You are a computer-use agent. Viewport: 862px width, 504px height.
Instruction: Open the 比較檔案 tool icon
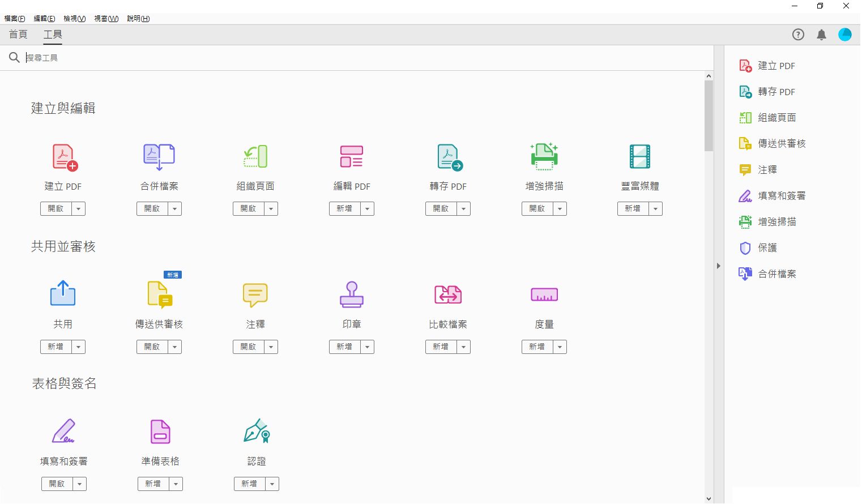(448, 294)
